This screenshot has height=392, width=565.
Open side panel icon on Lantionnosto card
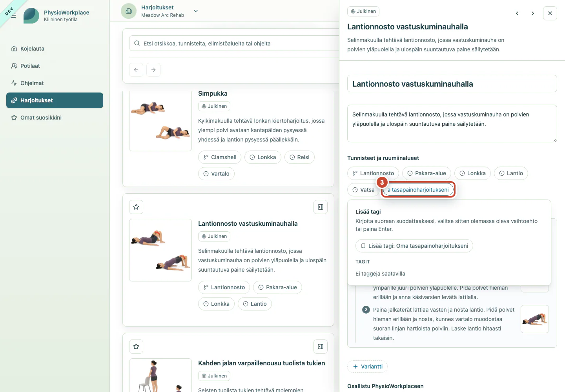[x=321, y=207]
